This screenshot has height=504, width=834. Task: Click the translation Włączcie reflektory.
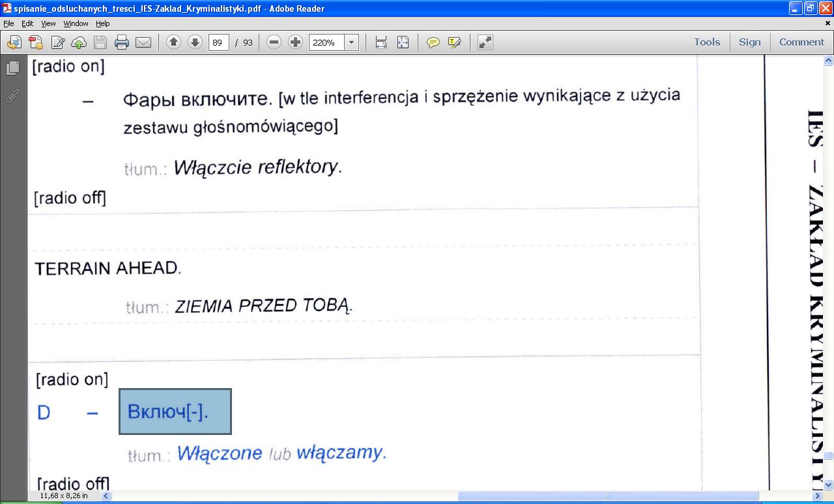coord(258,167)
